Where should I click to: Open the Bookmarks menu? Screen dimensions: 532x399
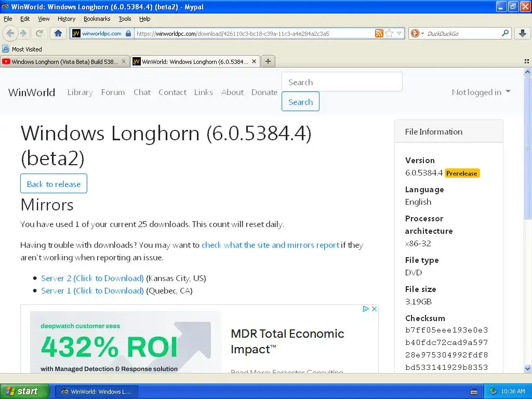tap(97, 19)
